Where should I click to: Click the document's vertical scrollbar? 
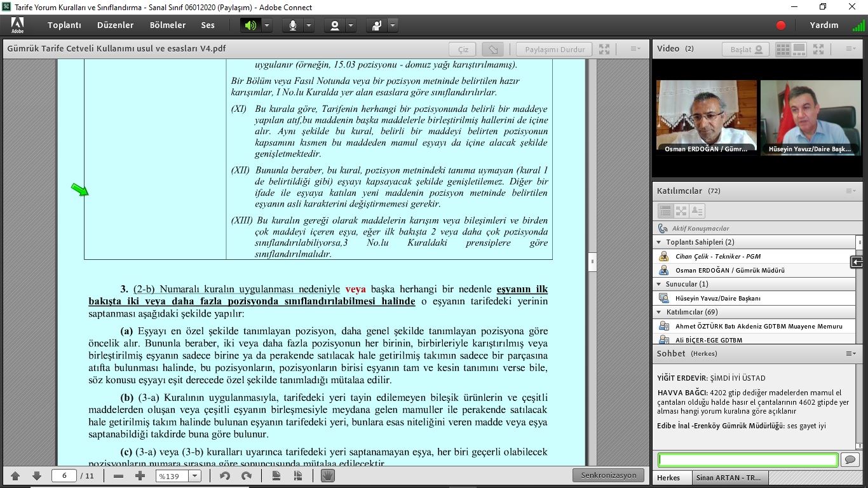[x=592, y=261]
